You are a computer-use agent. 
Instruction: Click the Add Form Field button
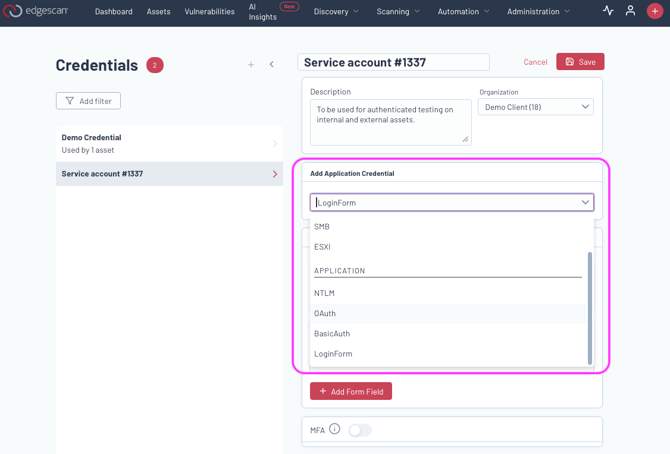click(x=351, y=391)
